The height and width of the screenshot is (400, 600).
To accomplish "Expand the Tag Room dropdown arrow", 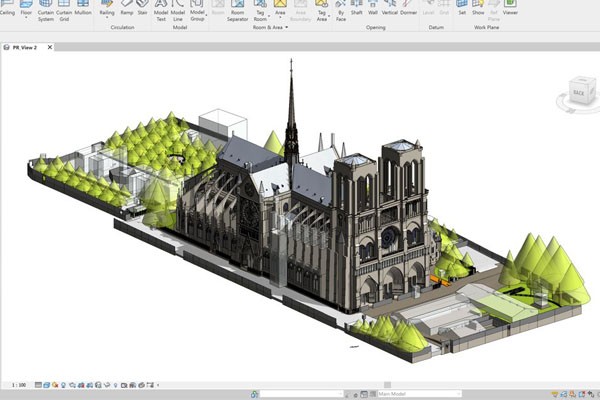I will pos(269,16).
